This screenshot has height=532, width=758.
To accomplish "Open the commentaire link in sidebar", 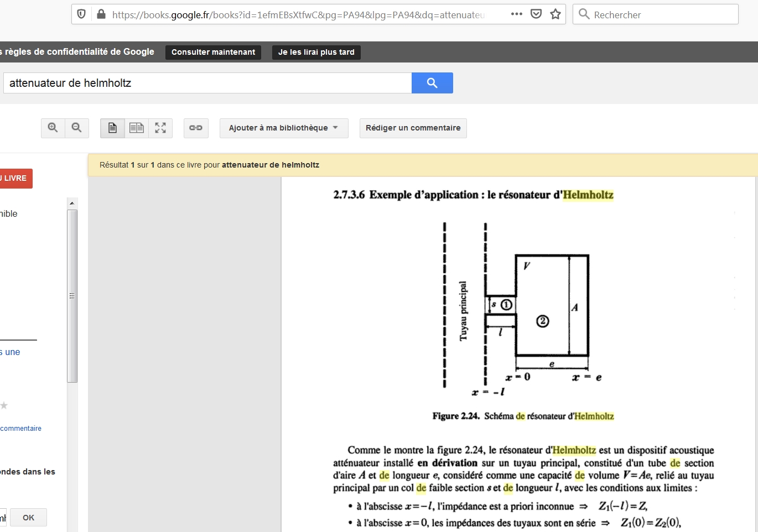I will 21,429.
